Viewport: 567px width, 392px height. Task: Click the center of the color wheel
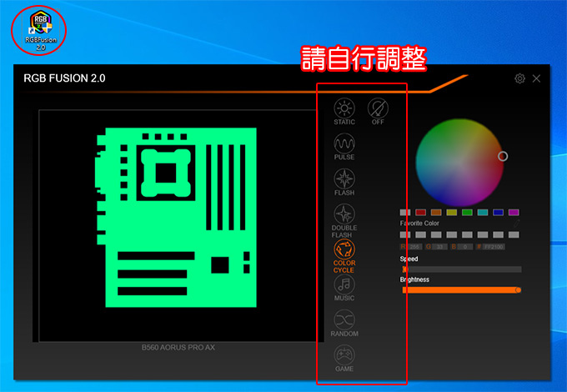459,163
